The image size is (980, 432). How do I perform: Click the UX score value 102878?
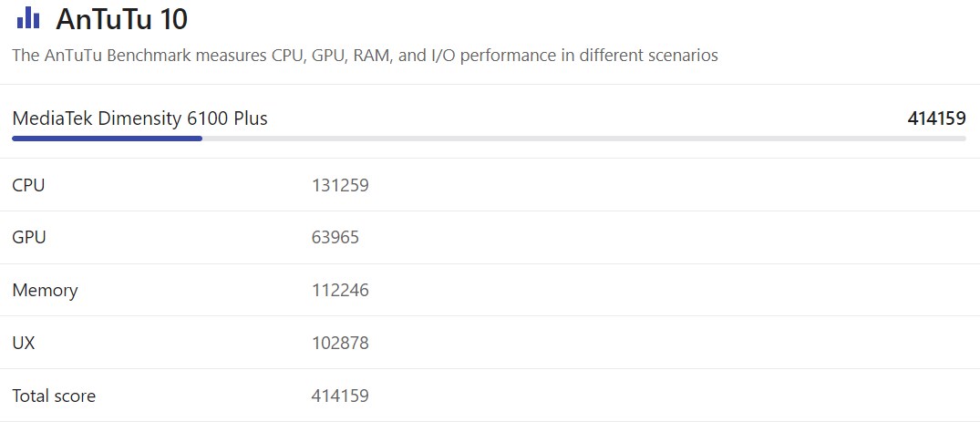340,344
